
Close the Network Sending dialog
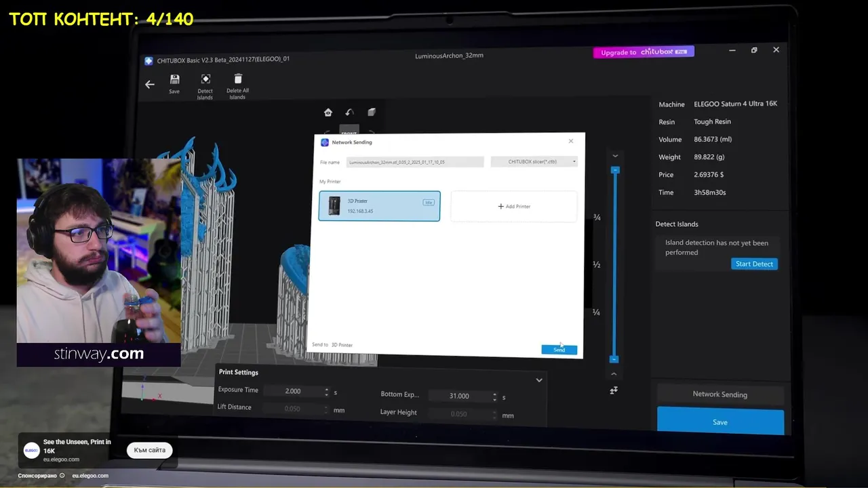tap(571, 141)
